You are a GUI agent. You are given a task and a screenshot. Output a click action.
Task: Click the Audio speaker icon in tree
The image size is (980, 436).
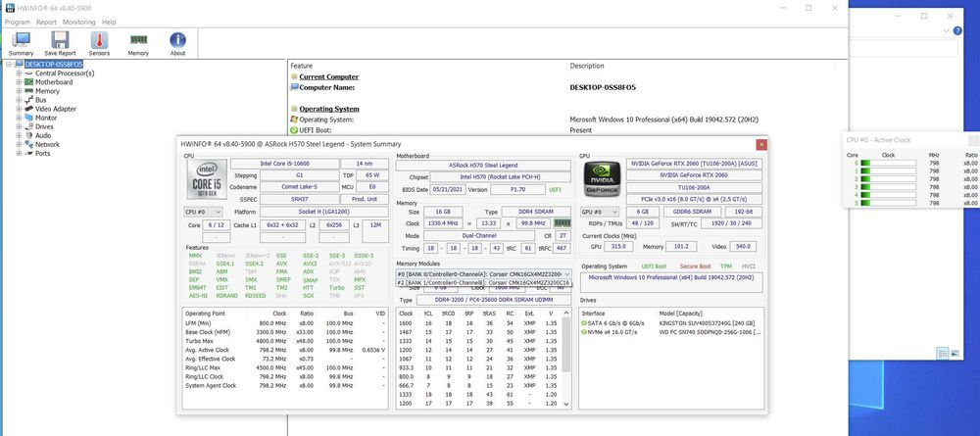[28, 135]
